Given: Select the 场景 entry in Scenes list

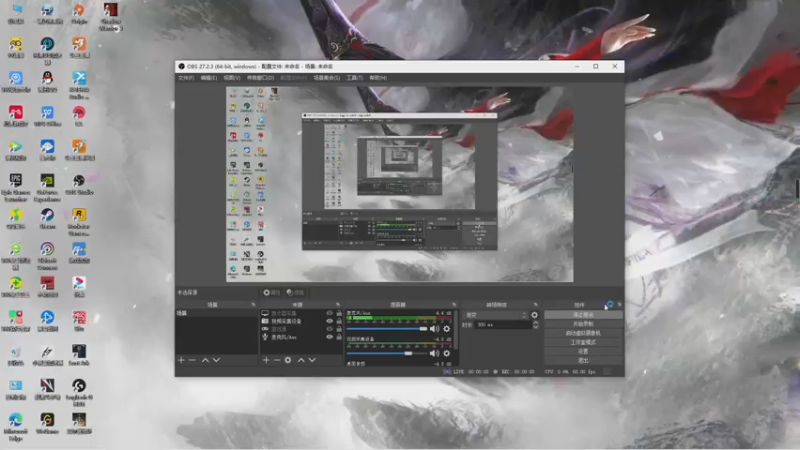Looking at the screenshot, I should (216, 313).
